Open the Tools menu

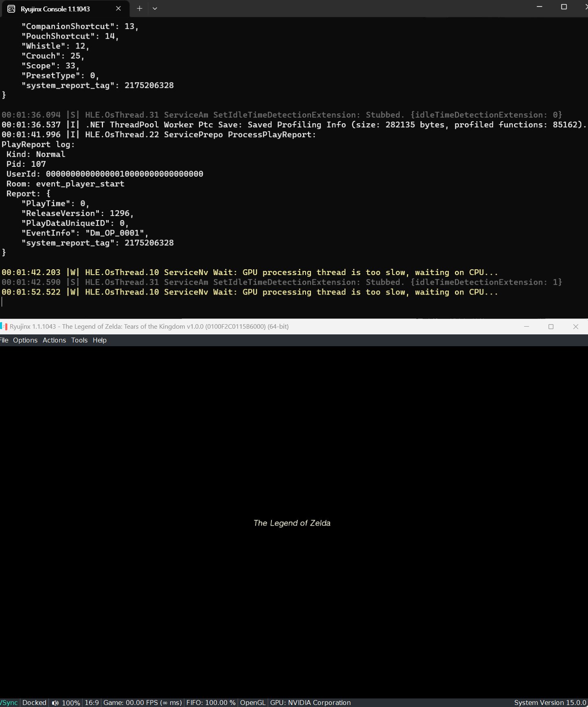[79, 340]
